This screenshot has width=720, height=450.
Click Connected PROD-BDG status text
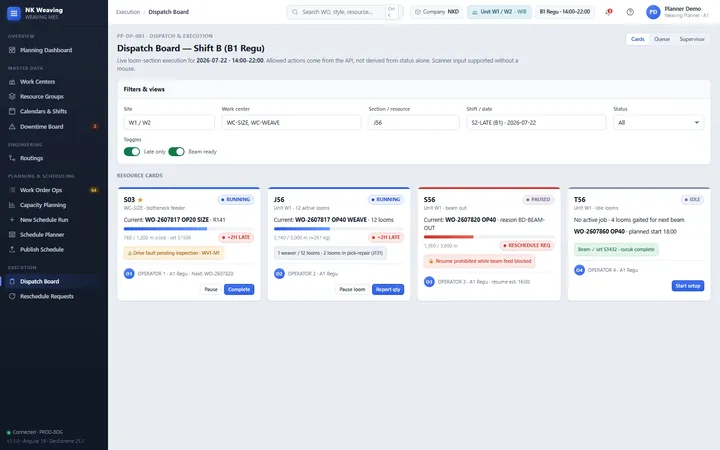[x=38, y=432]
